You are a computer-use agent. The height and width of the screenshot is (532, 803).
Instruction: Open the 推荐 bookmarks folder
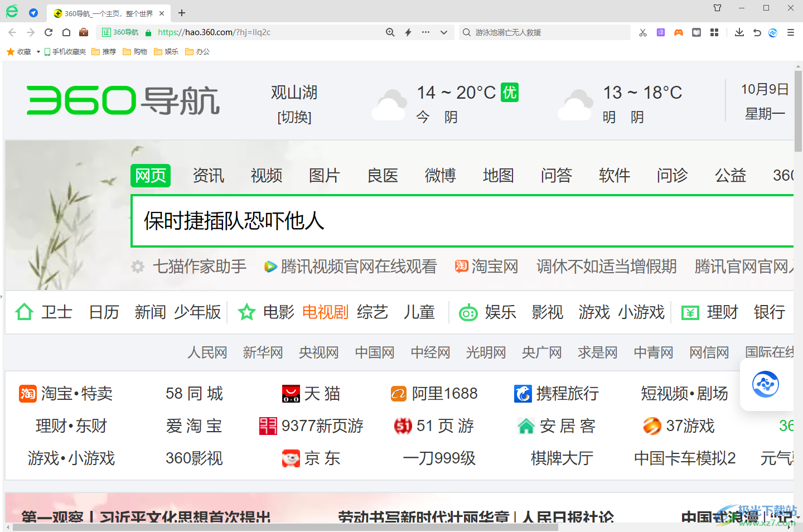pyautogui.click(x=104, y=51)
